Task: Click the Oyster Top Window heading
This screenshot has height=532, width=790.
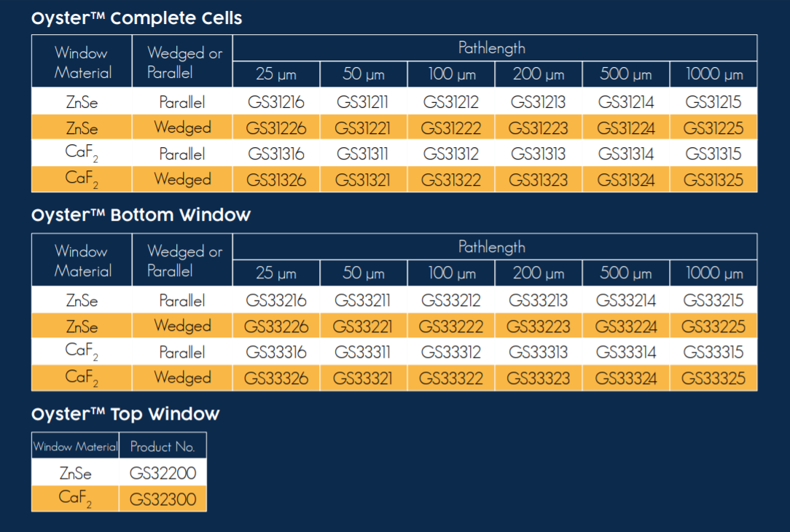Action: pos(125,415)
